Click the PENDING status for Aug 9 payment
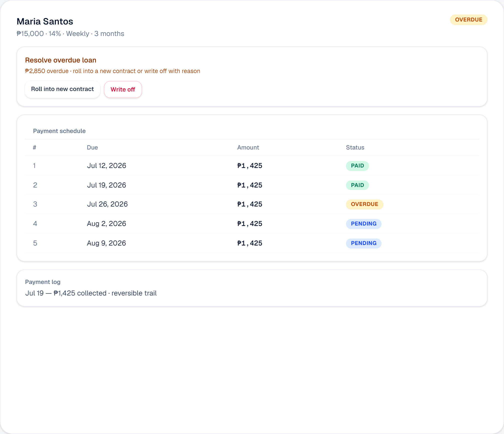 [x=363, y=243]
